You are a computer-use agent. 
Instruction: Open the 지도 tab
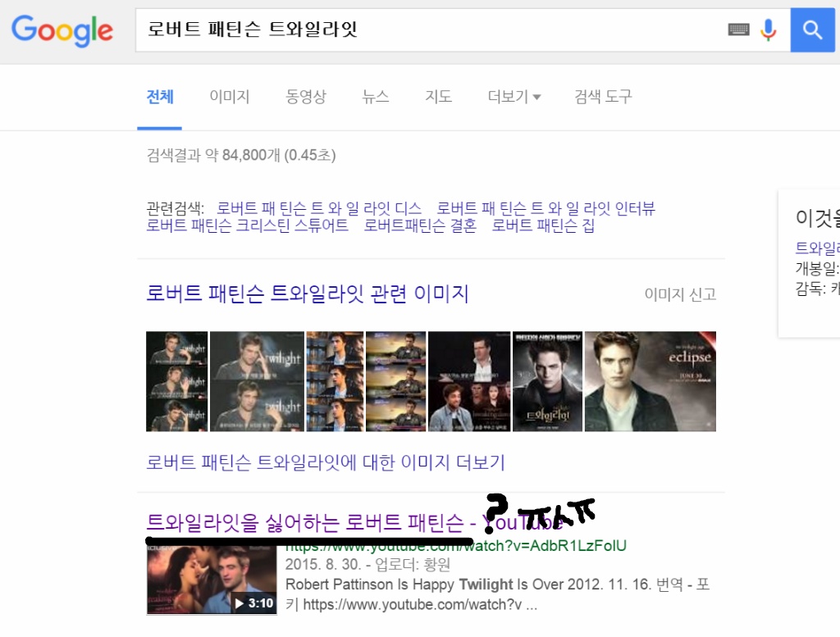coord(438,97)
